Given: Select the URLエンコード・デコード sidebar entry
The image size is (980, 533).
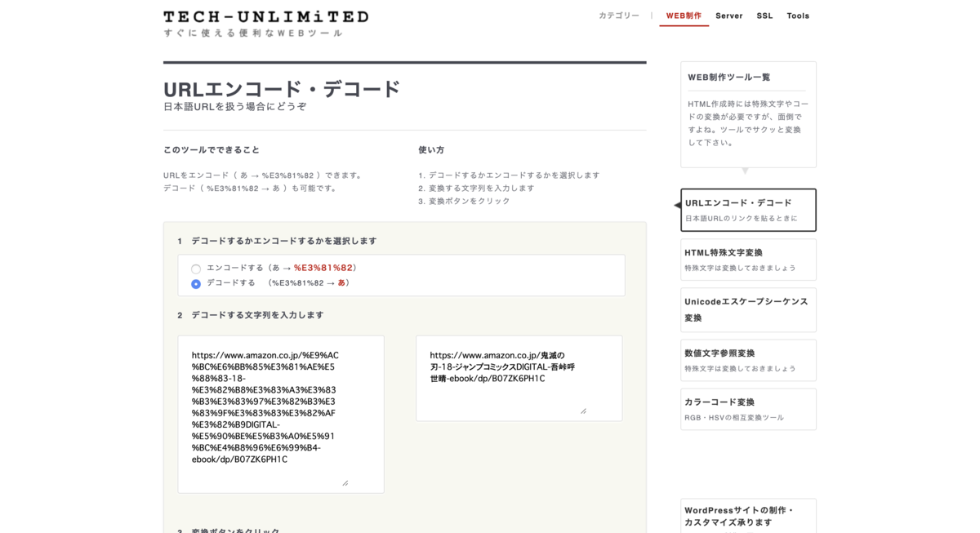Looking at the screenshot, I should click(x=747, y=210).
